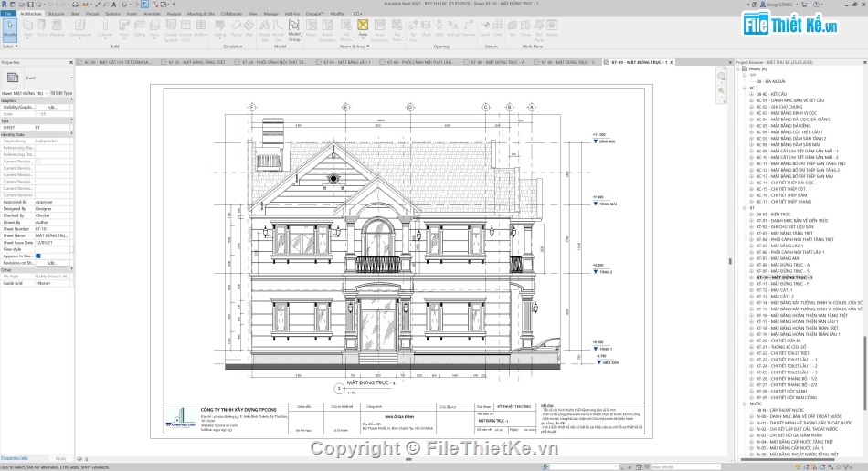868x471 pixels.
Task: Pick the Grid datum tool
Action: pos(497,28)
